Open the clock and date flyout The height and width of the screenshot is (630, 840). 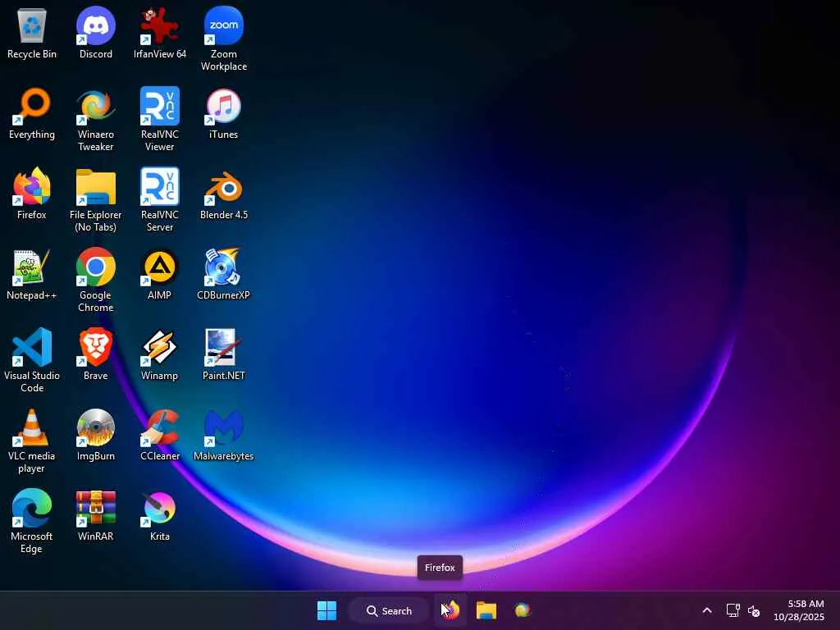pos(799,610)
